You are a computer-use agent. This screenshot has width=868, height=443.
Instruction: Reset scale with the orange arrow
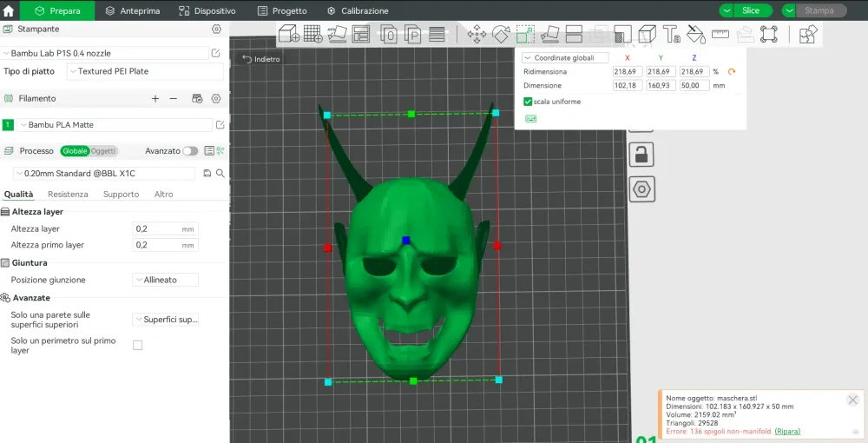pyautogui.click(x=732, y=71)
